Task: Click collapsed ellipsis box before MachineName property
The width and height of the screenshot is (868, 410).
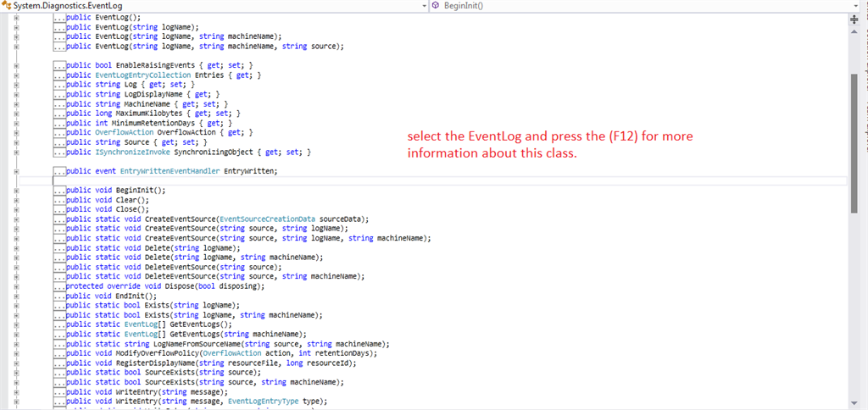Action: coord(60,104)
